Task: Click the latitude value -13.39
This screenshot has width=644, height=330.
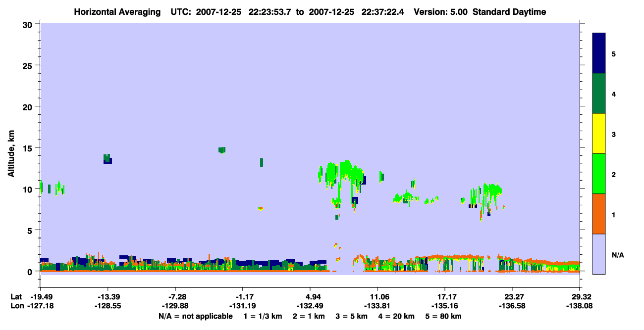Action: tap(108, 297)
